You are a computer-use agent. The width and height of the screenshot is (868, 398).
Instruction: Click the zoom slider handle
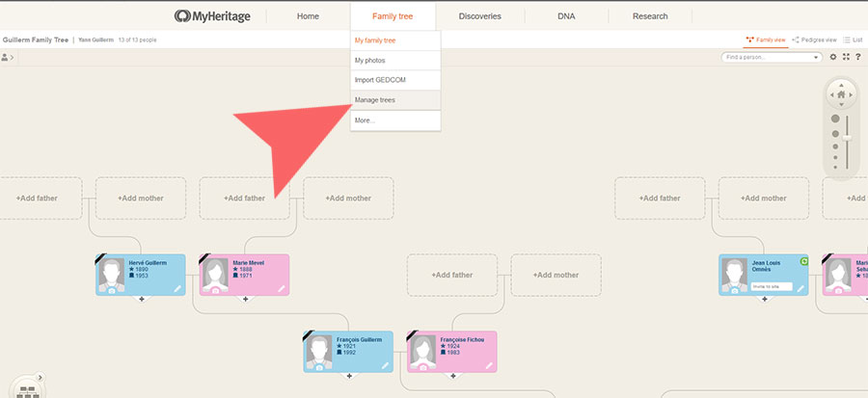tap(847, 137)
